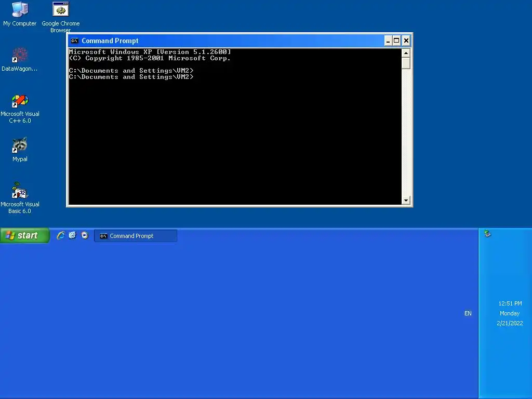The height and width of the screenshot is (399, 532).
Task: Minimize the Command Prompt window
Action: pos(388,41)
